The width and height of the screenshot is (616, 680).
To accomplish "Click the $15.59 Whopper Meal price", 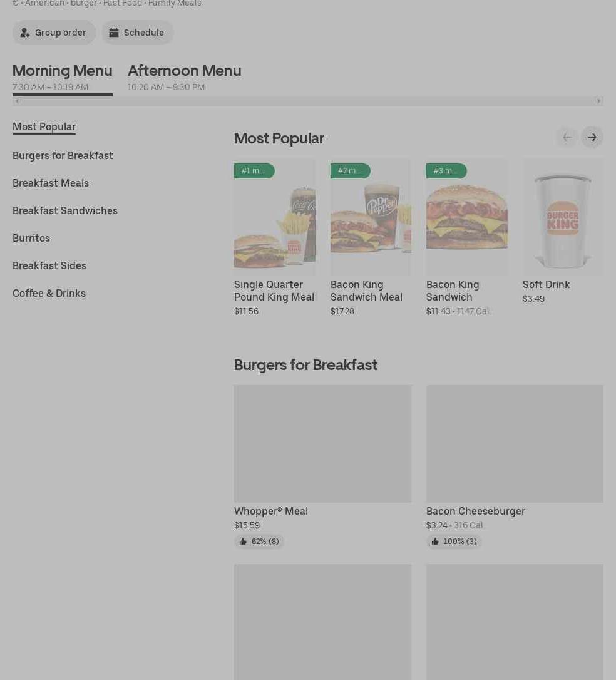I will tap(247, 525).
